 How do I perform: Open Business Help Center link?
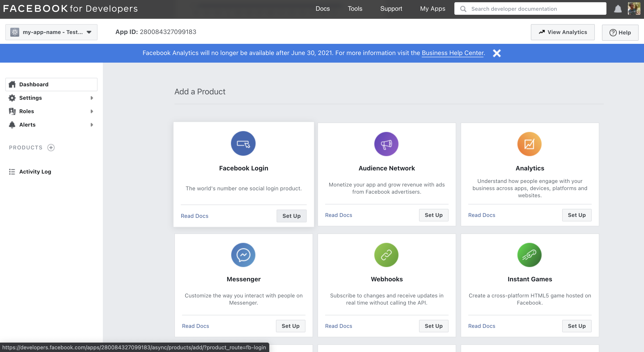point(453,53)
